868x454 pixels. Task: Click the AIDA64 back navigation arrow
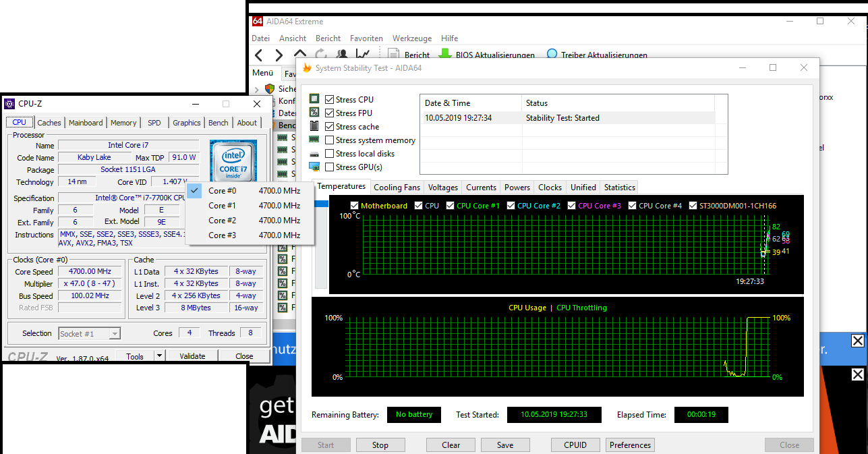click(259, 55)
